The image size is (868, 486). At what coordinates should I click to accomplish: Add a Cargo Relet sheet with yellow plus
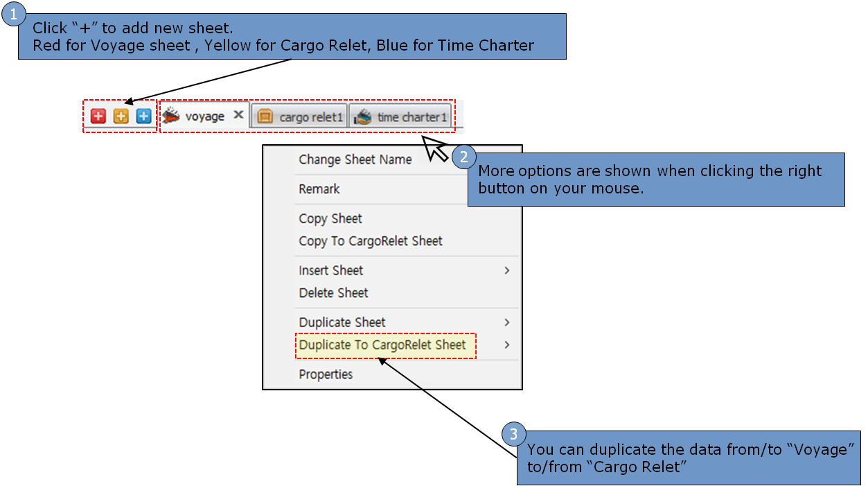[x=121, y=116]
